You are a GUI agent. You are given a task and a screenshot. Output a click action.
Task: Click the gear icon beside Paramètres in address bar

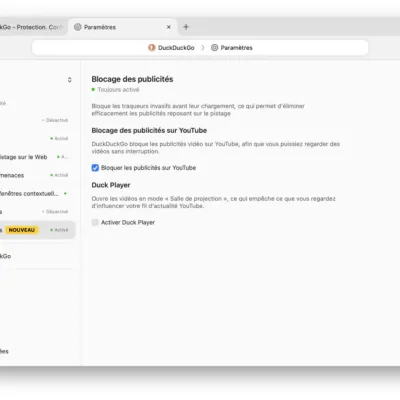215,48
